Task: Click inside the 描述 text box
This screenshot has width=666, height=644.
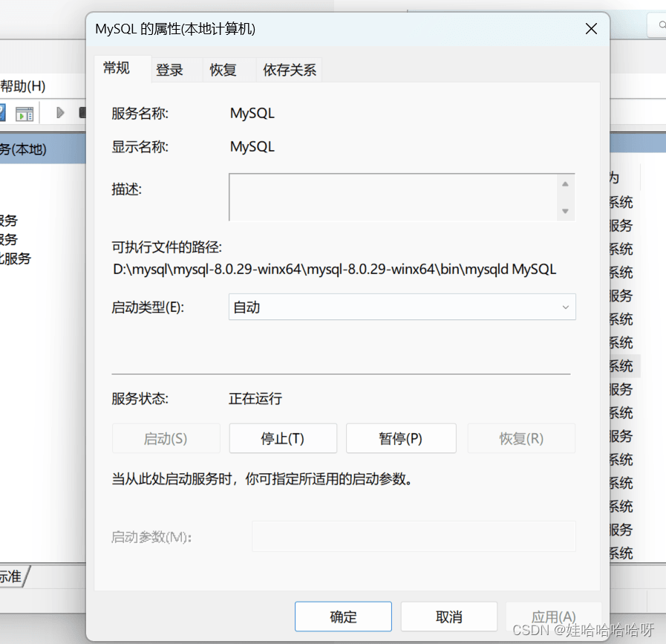Action: point(393,197)
